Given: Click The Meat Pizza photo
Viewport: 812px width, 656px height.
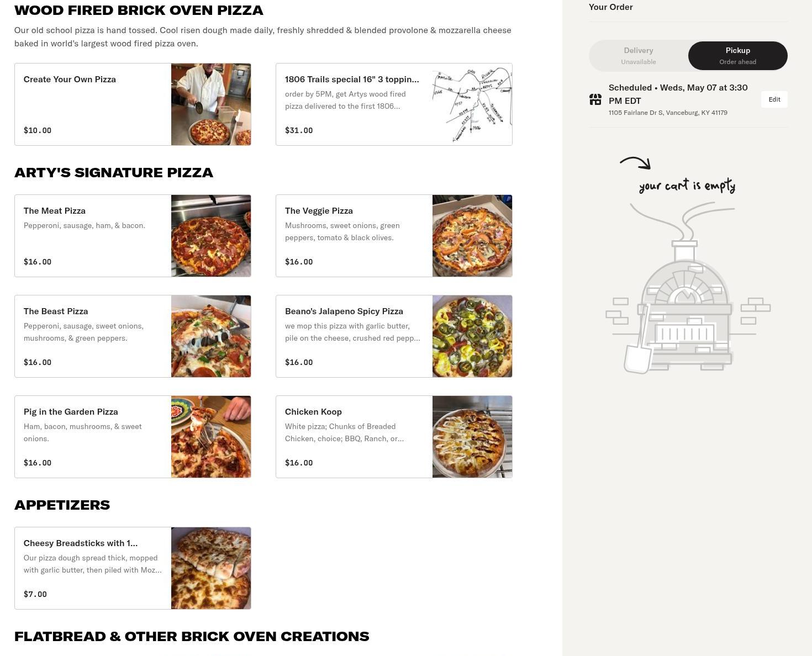Looking at the screenshot, I should pyautogui.click(x=211, y=236).
